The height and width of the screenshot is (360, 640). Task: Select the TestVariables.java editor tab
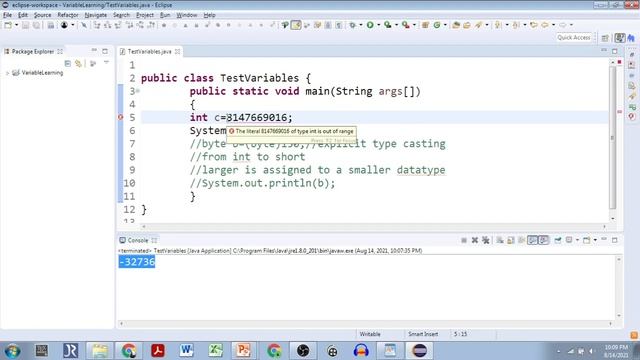(x=149, y=51)
